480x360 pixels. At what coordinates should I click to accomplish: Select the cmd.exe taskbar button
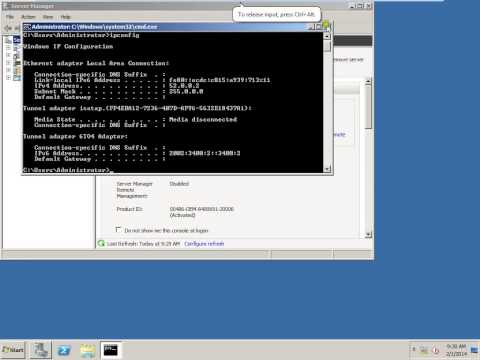tap(111, 350)
